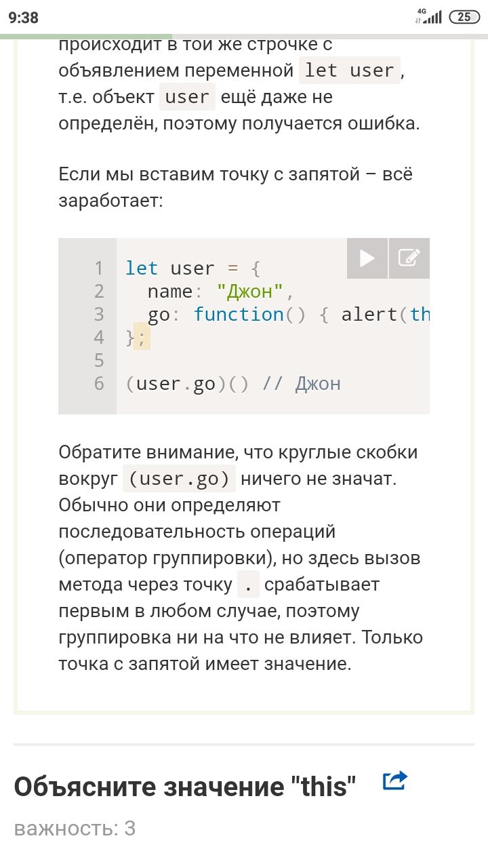
Task: Run the code example with play button
Action: 367,258
